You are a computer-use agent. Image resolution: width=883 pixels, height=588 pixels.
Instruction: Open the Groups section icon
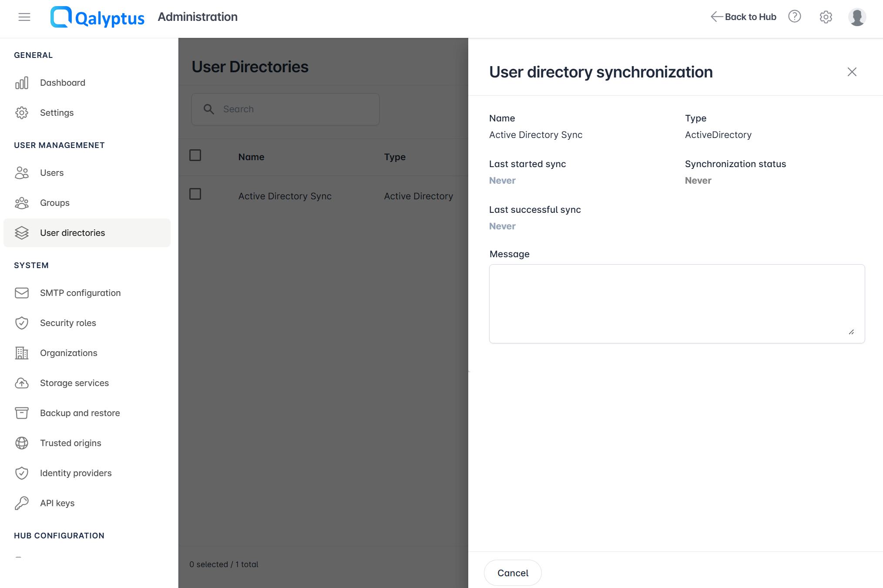point(22,203)
